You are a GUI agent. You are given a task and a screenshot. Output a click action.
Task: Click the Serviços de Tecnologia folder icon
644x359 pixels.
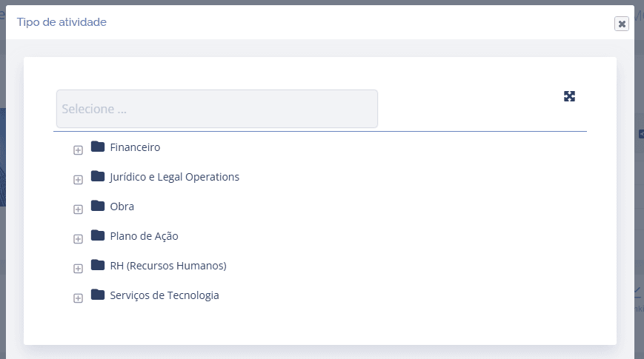click(98, 294)
